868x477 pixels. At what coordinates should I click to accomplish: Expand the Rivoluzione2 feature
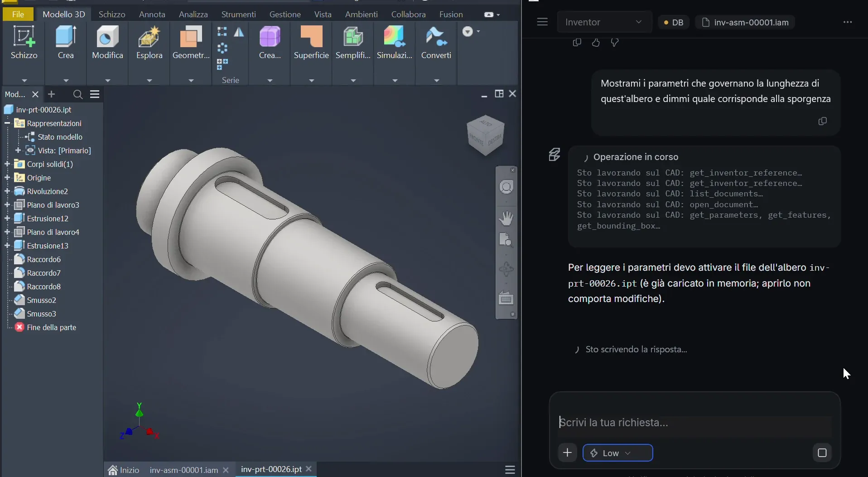coord(7,191)
